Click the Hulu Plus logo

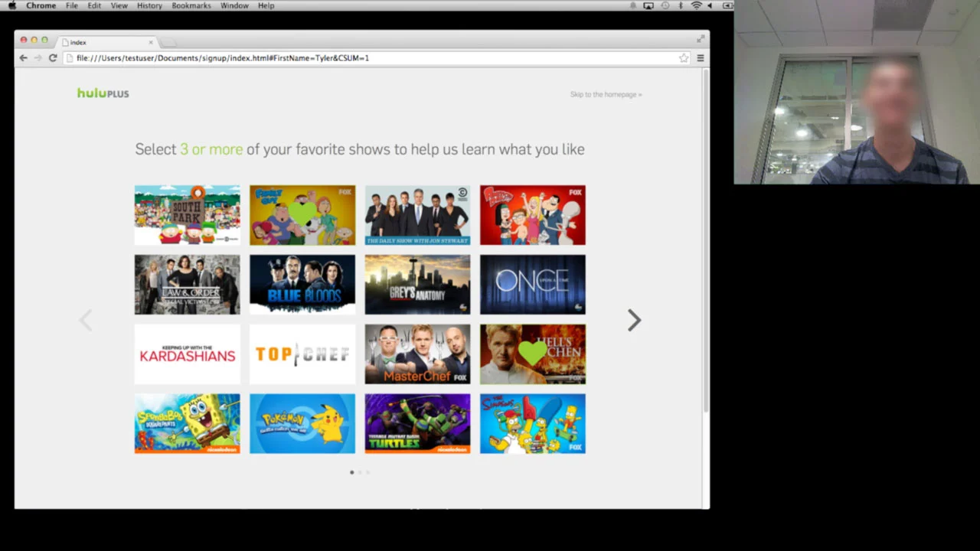[103, 93]
